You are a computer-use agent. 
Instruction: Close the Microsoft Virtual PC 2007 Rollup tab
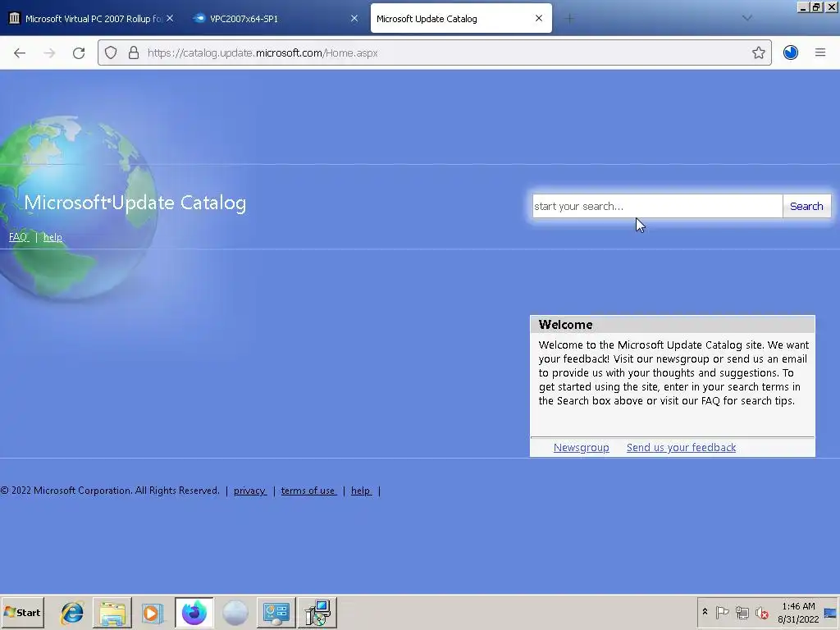point(170,18)
